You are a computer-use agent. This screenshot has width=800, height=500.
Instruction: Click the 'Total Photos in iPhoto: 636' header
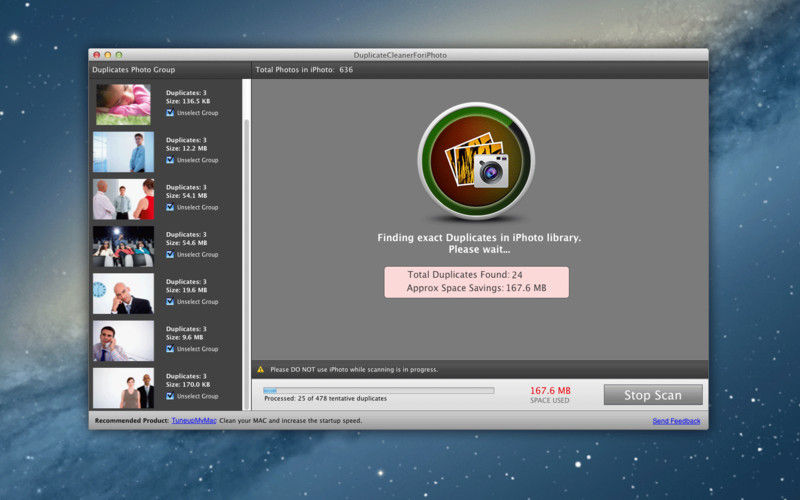coord(304,69)
